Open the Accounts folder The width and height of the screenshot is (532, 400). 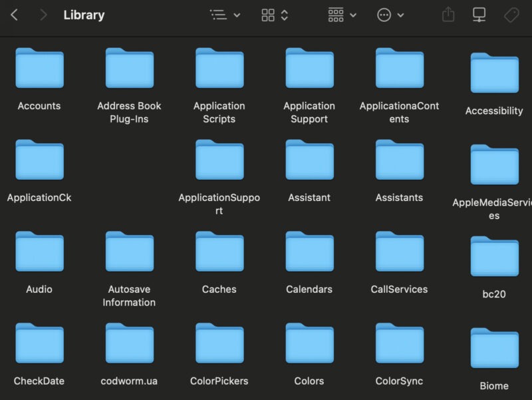[x=39, y=68]
